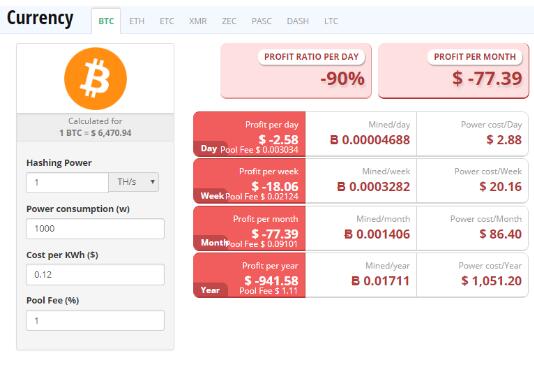This screenshot has width=534, height=371.
Task: Select weekly Pool Fee $ 0.02124
Action: coord(262,197)
